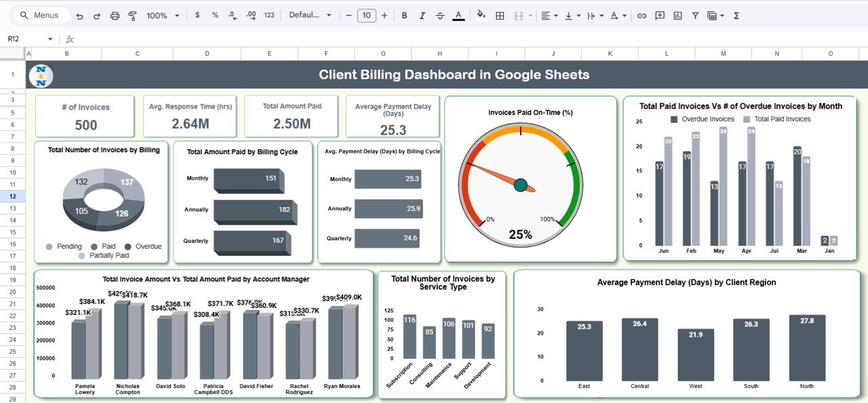The image size is (868, 403).
Task: Click the Undo icon in toolbar
Action: [80, 16]
